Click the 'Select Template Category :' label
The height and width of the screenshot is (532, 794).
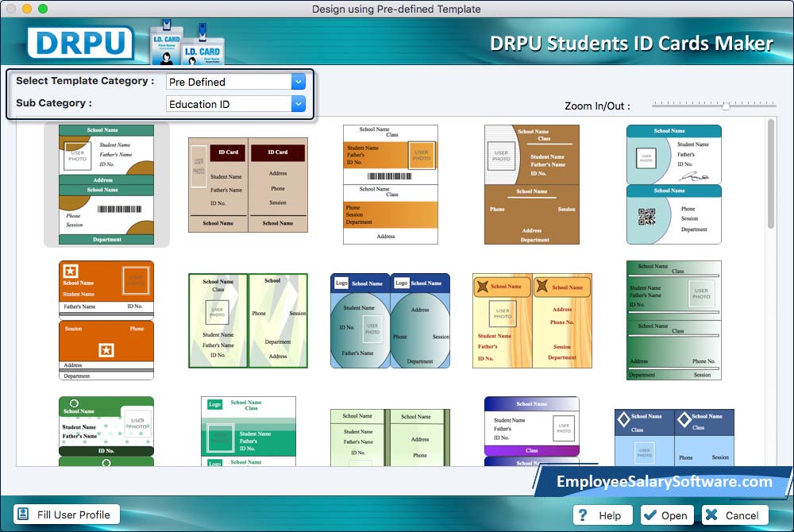coord(85,81)
